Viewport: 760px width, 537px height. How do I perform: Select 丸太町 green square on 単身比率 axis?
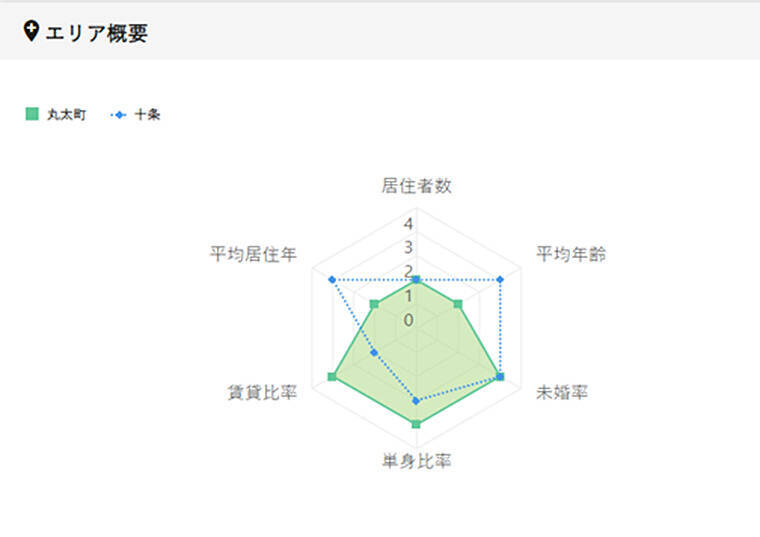tap(416, 425)
